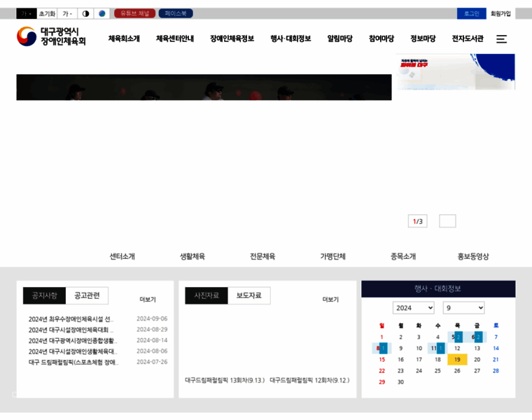The height and width of the screenshot is (420, 532).
Task: Open notice 2024년 대구광역시장애인종합생활..
Action: pyautogui.click(x=73, y=341)
